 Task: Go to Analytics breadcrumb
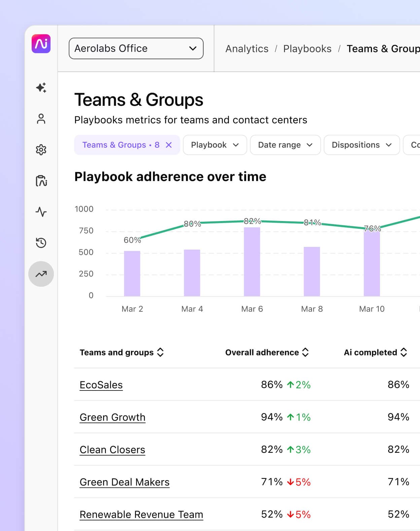click(x=247, y=49)
